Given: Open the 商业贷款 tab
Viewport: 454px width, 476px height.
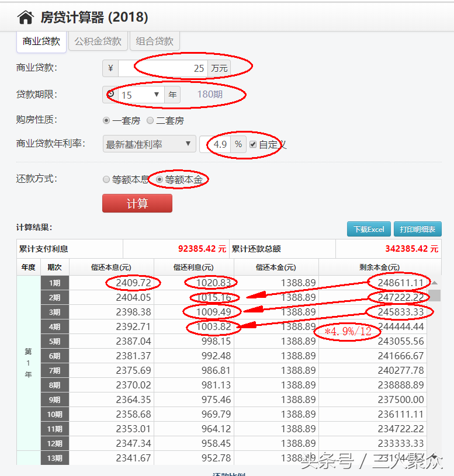Looking at the screenshot, I should tap(41, 41).
